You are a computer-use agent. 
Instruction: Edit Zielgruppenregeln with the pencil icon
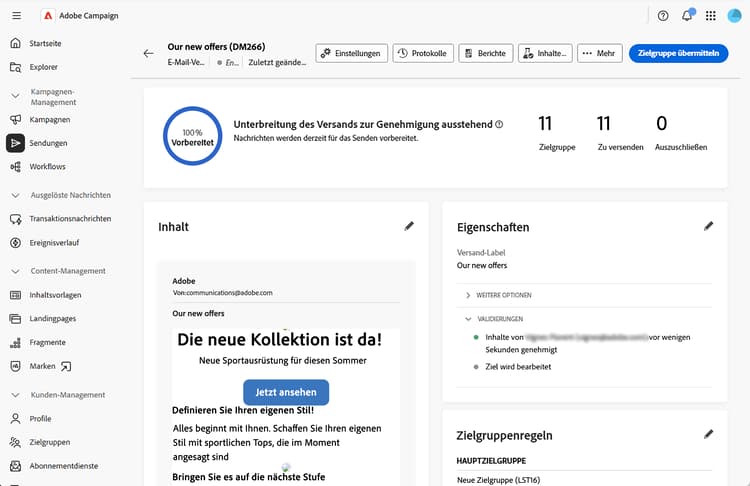tap(708, 434)
